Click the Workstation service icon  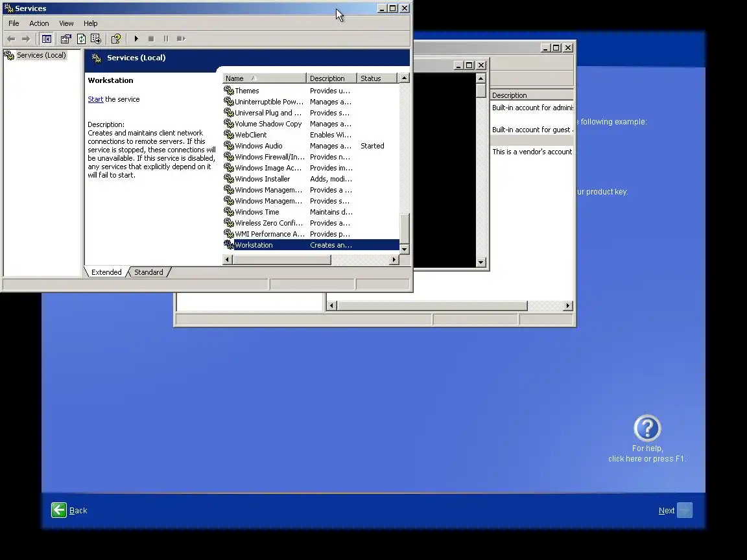(x=229, y=245)
